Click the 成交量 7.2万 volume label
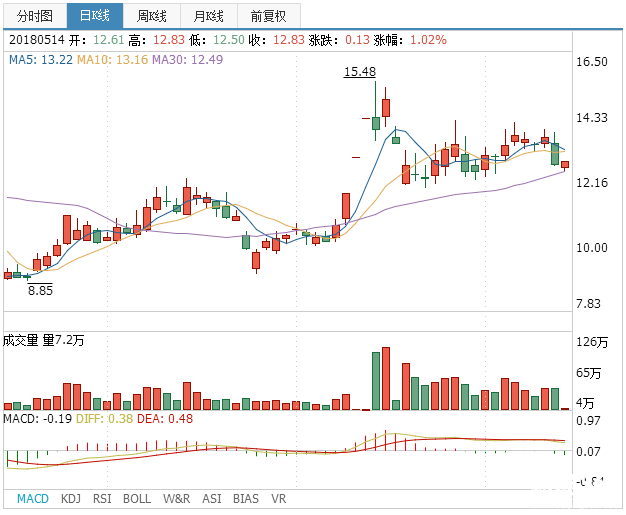Screen dimensions: 626x515 point(44,341)
